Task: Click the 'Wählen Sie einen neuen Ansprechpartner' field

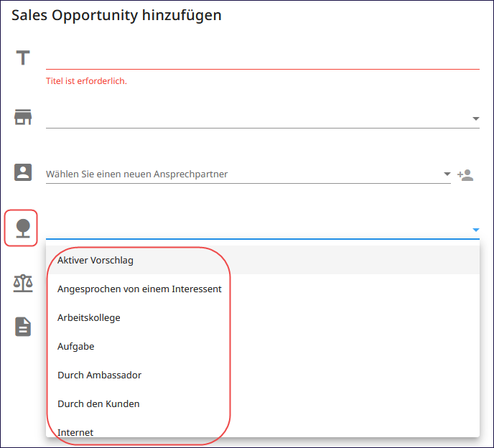Action: [248, 174]
